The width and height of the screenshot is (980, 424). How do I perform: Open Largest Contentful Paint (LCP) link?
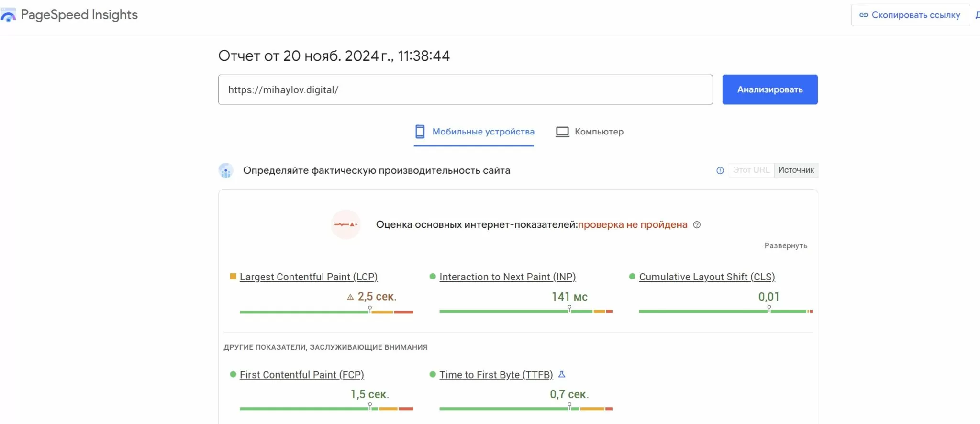tap(309, 277)
